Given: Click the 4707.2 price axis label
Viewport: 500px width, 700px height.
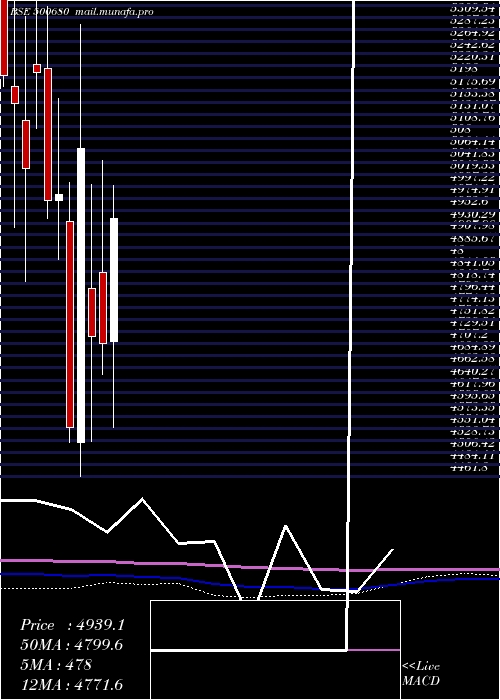Looking at the screenshot, I should tap(469, 334).
